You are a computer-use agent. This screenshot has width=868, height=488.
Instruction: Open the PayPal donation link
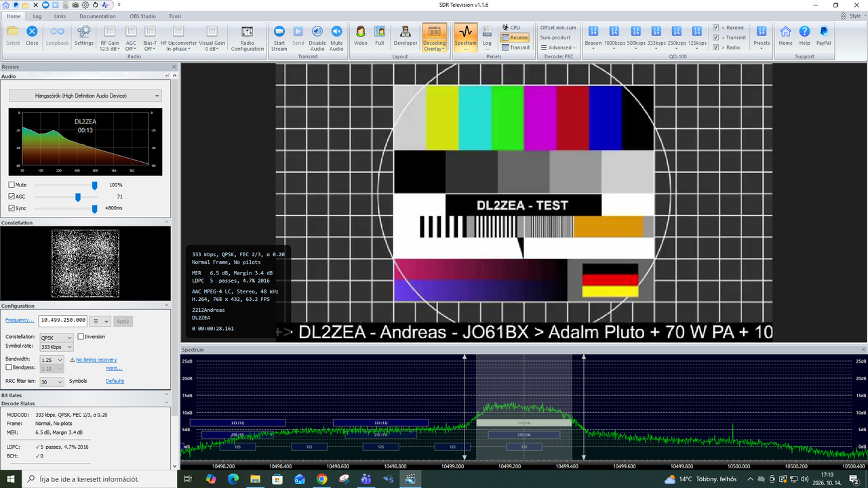coord(823,36)
